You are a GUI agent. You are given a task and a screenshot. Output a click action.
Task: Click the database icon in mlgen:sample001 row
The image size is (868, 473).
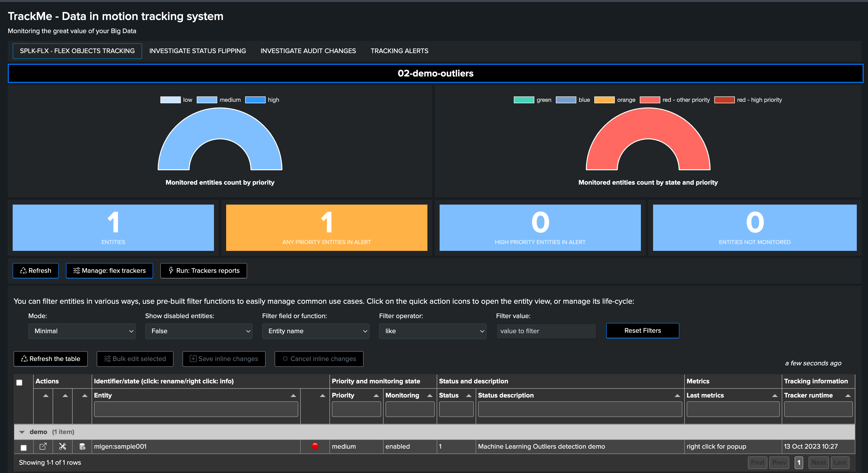(82, 446)
